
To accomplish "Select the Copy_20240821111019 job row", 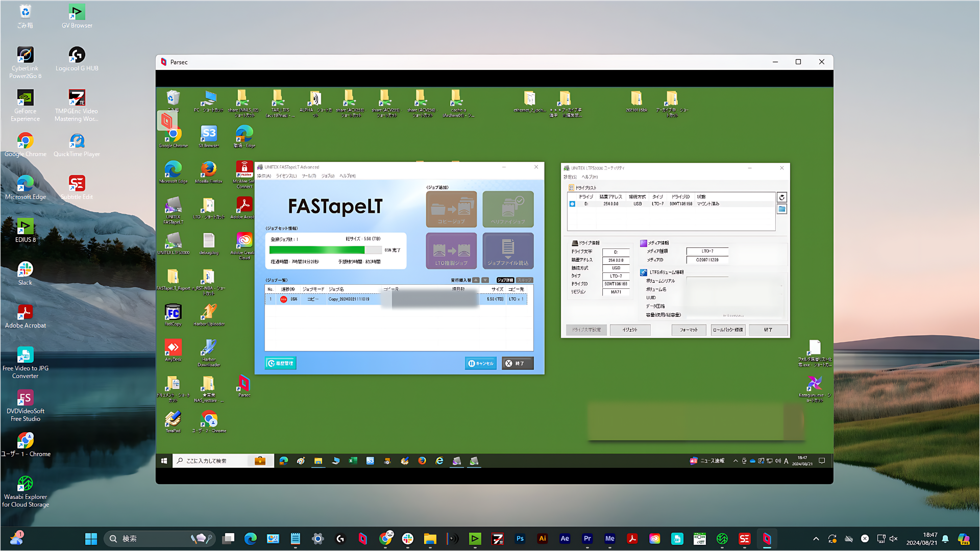I will pos(396,299).
